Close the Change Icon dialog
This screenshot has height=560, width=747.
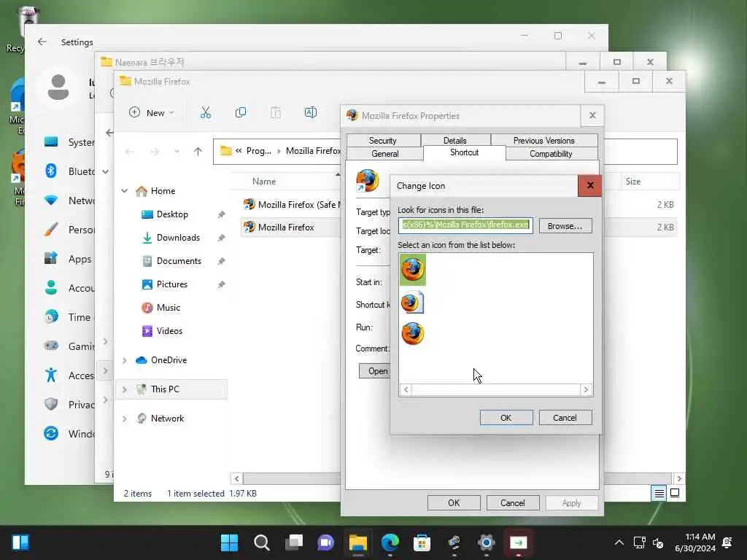(x=589, y=186)
